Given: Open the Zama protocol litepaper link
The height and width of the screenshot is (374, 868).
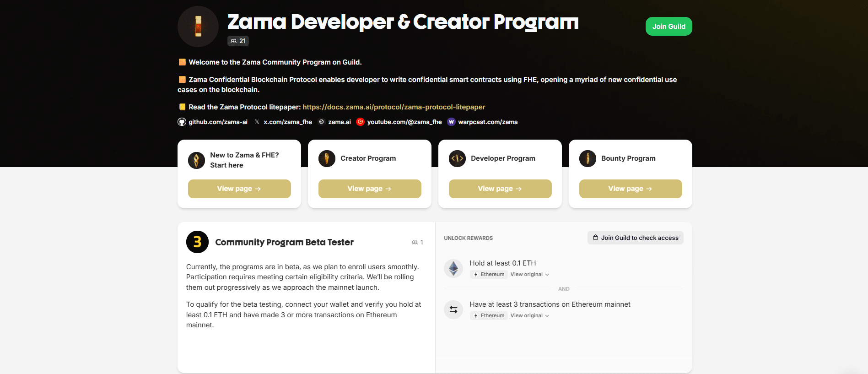Looking at the screenshot, I should coord(394,107).
